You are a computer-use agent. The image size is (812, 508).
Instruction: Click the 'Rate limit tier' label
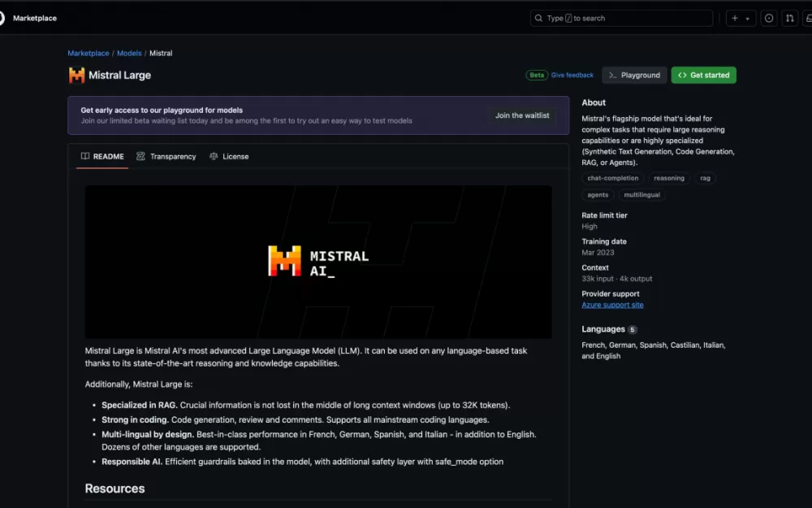point(604,215)
